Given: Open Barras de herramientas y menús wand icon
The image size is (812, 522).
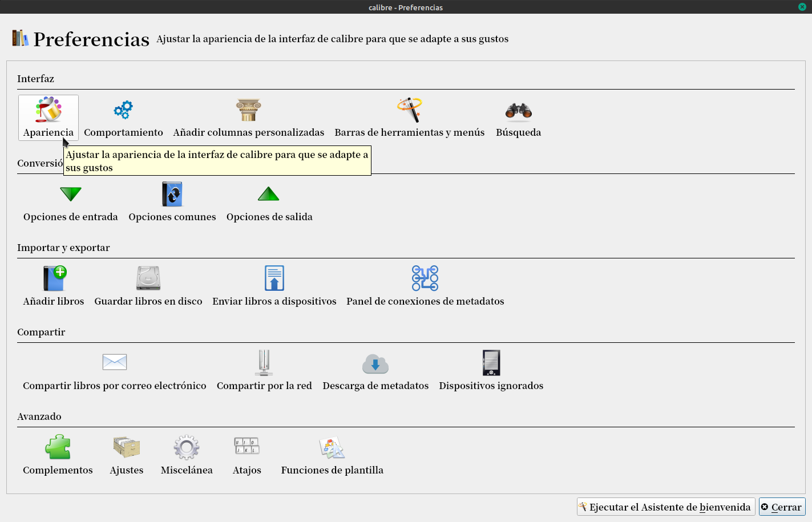Looking at the screenshot, I should (410, 110).
